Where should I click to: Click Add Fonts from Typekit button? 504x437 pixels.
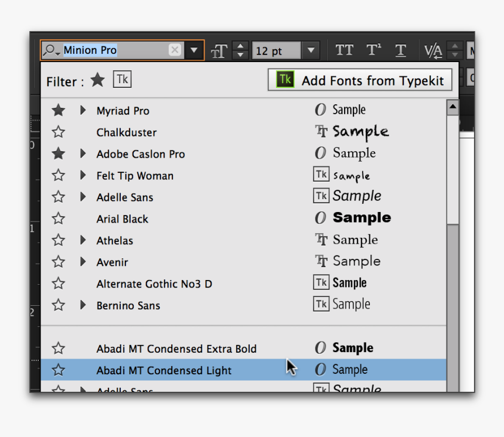click(360, 80)
